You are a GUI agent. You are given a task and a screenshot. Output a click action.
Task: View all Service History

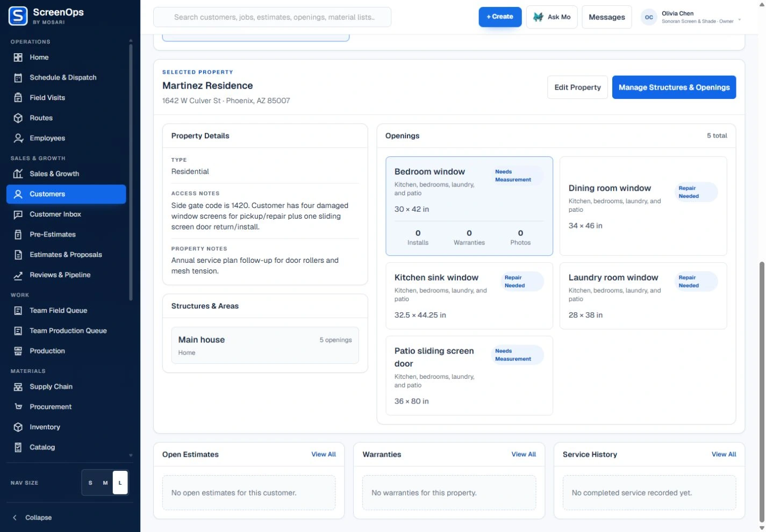click(724, 455)
